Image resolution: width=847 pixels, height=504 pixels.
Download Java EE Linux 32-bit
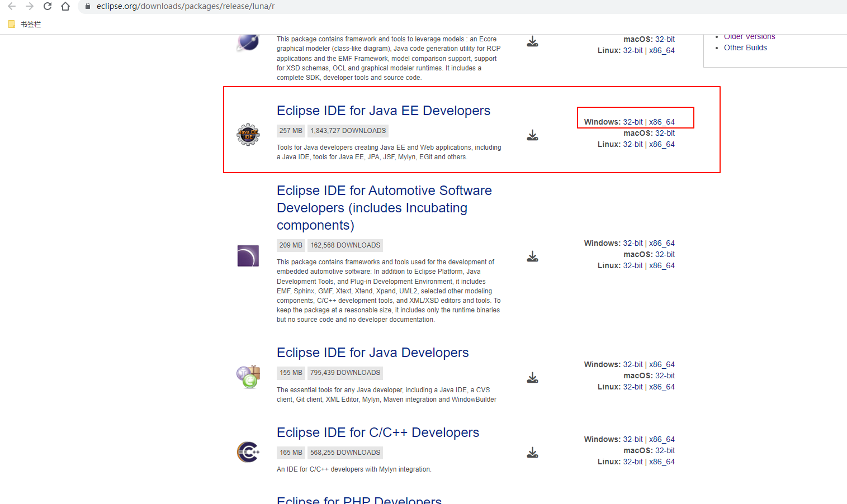coord(633,144)
